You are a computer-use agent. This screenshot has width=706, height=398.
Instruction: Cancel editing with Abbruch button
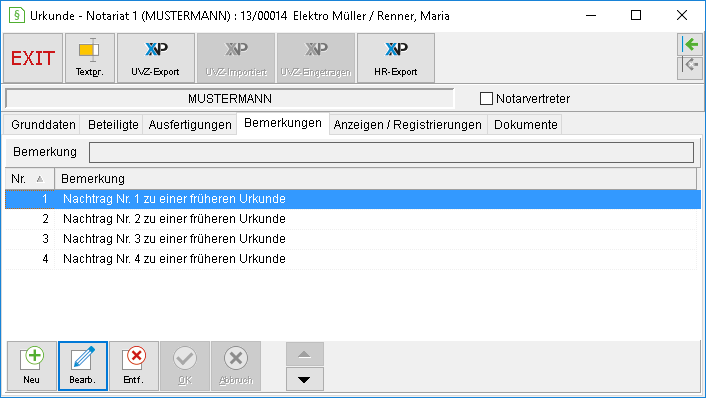point(236,366)
